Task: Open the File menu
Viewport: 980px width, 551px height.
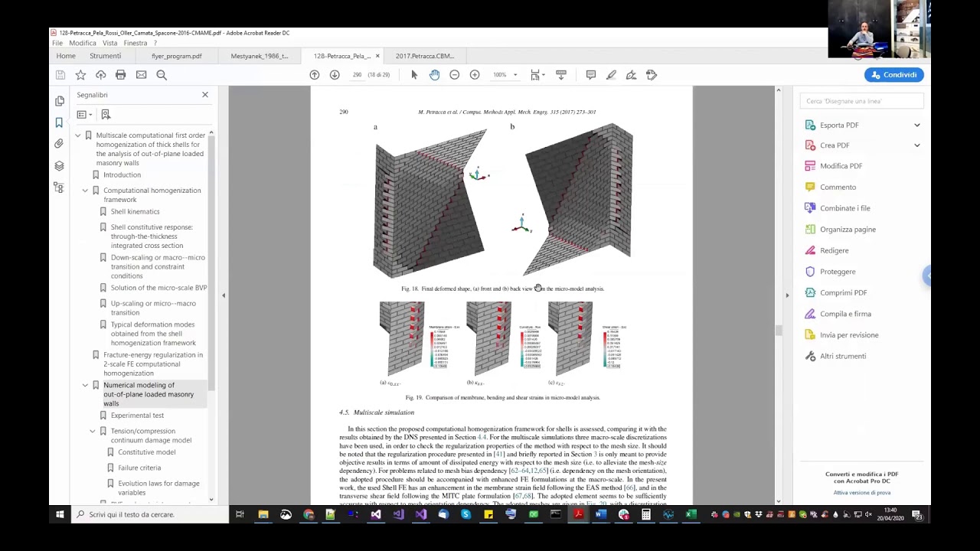Action: [x=57, y=44]
